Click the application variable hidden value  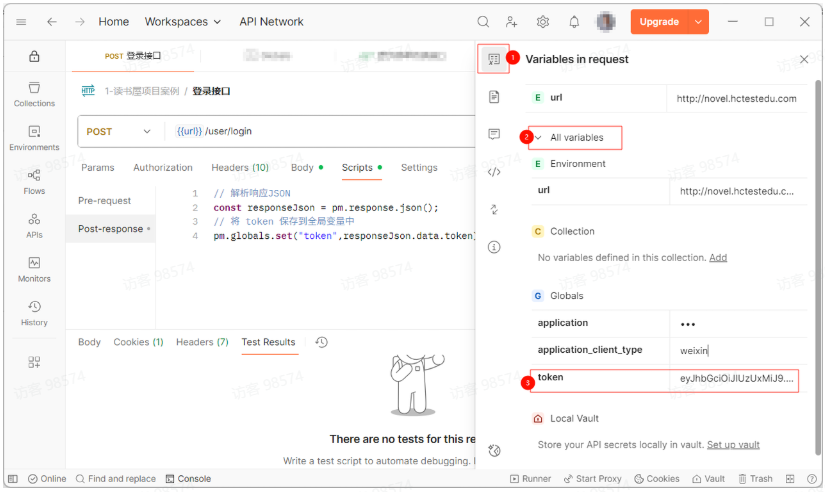[688, 324]
